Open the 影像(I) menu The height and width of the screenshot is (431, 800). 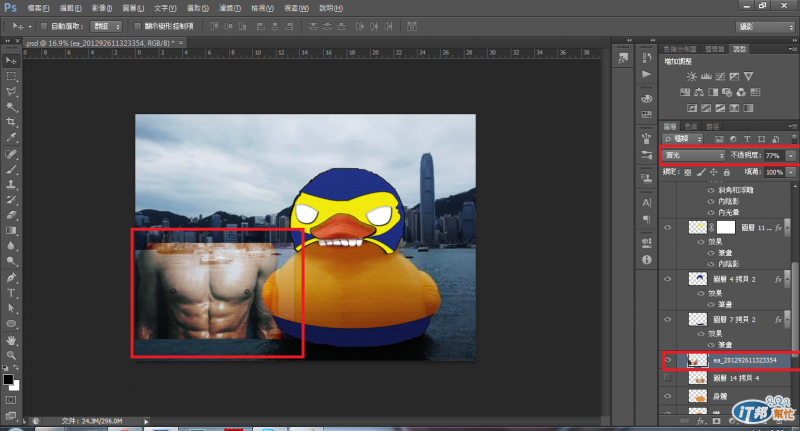coord(102,8)
